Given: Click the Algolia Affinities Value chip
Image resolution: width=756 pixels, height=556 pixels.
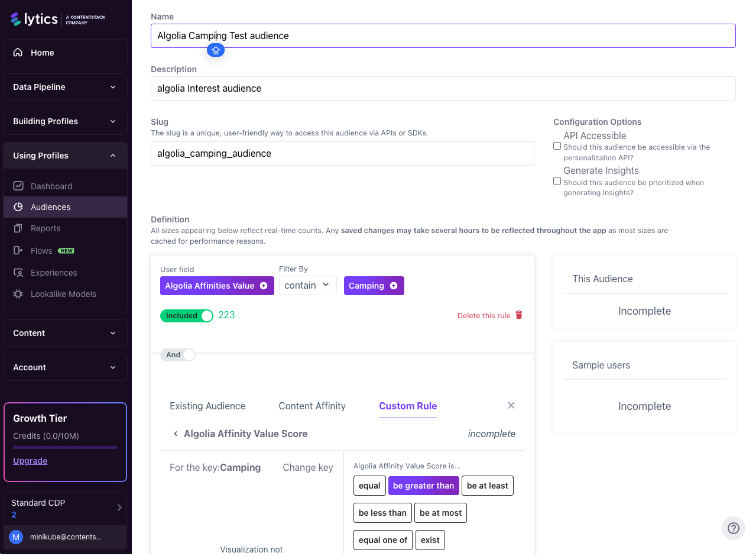Looking at the screenshot, I should click(x=217, y=286).
